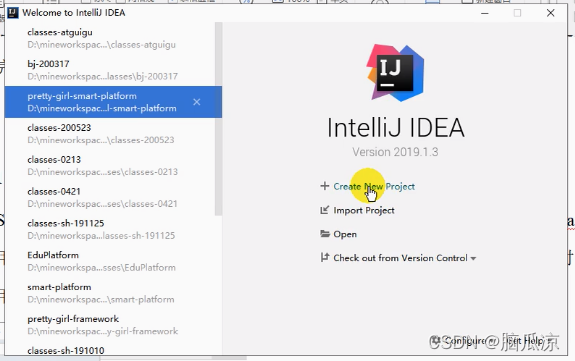Viewport: 575px width, 361px height.
Task: Close the Welcome to IntelliJ IDEA window
Action: (550, 13)
